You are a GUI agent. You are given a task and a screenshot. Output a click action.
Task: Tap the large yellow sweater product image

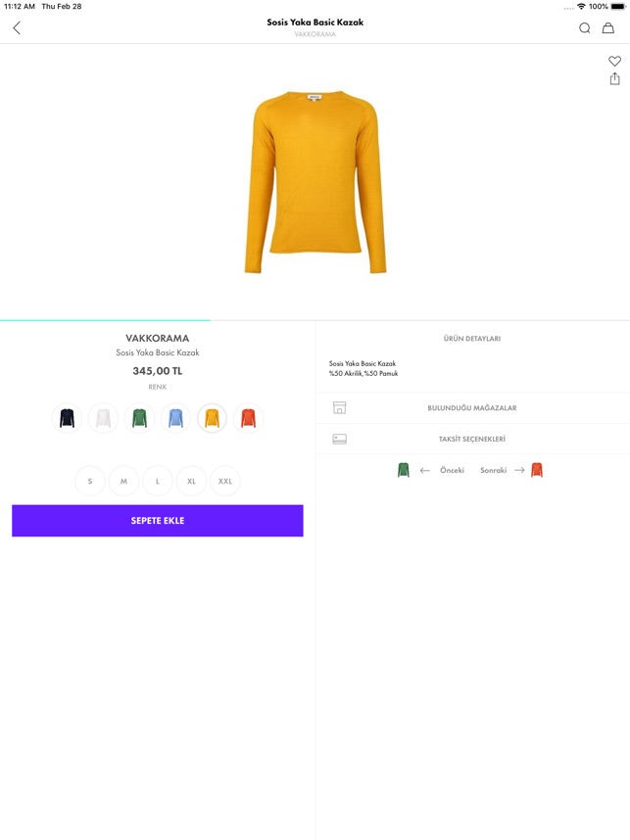pos(315,182)
